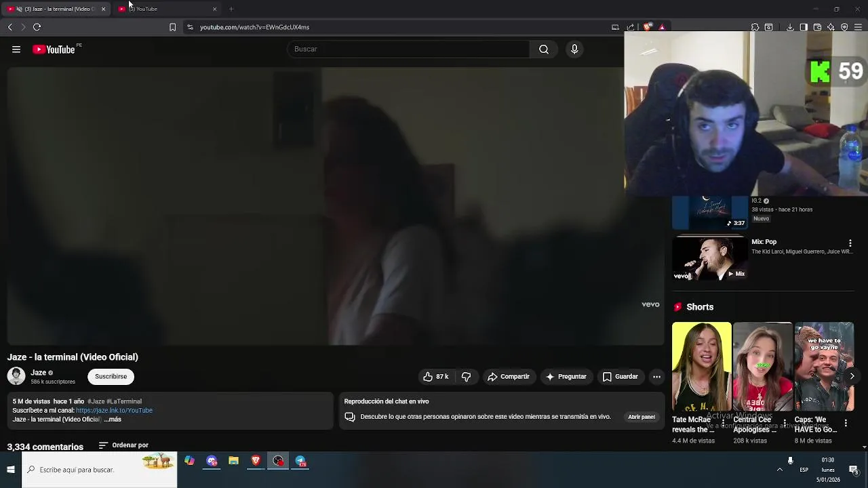868x488 pixels.
Task: Click the address bar URL youtube.com/watch
Action: (x=254, y=27)
